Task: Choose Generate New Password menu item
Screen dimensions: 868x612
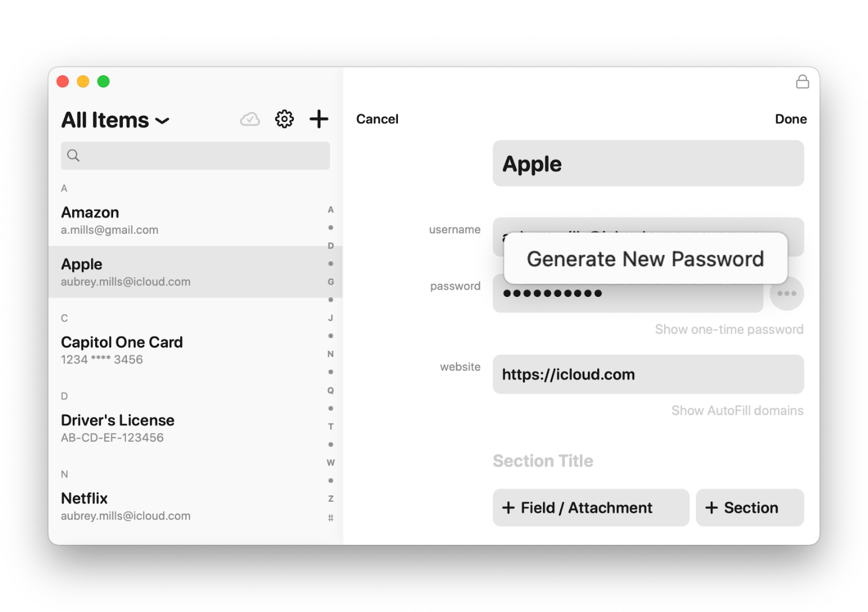Action: pyautogui.click(x=645, y=259)
